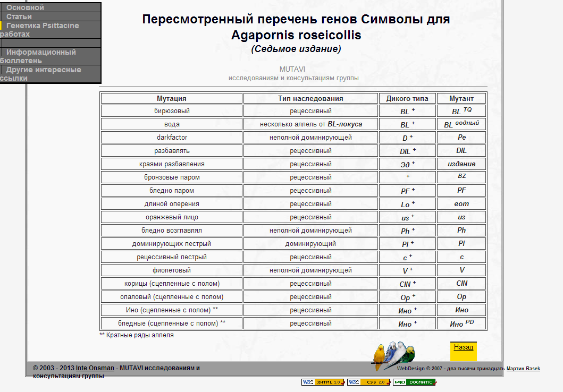
Task: Select the доминирующих пестрый cell
Action: (x=172, y=243)
